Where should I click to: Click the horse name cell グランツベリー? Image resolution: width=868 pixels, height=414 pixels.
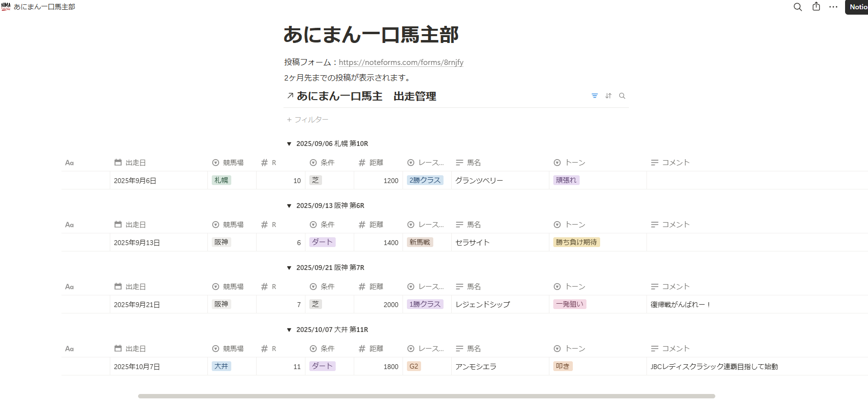point(479,181)
